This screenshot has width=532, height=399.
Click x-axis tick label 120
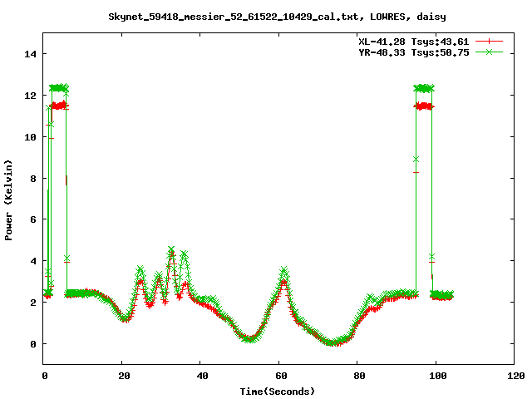click(516, 376)
